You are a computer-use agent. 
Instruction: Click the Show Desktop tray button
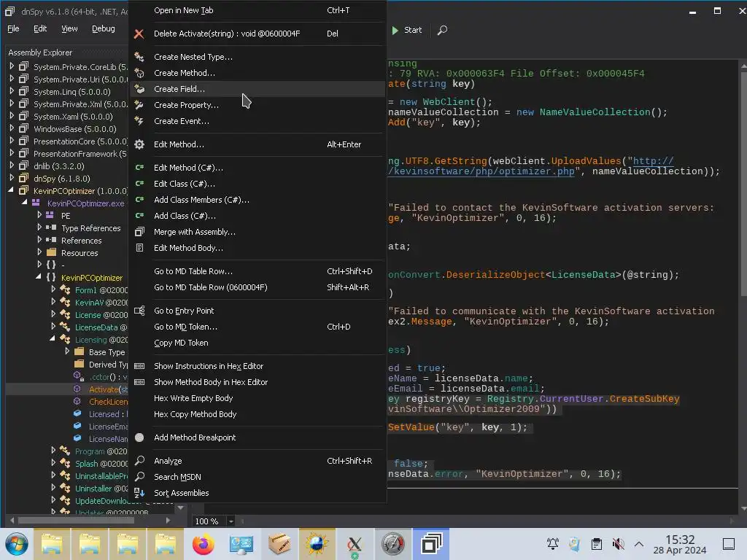tap(729, 544)
